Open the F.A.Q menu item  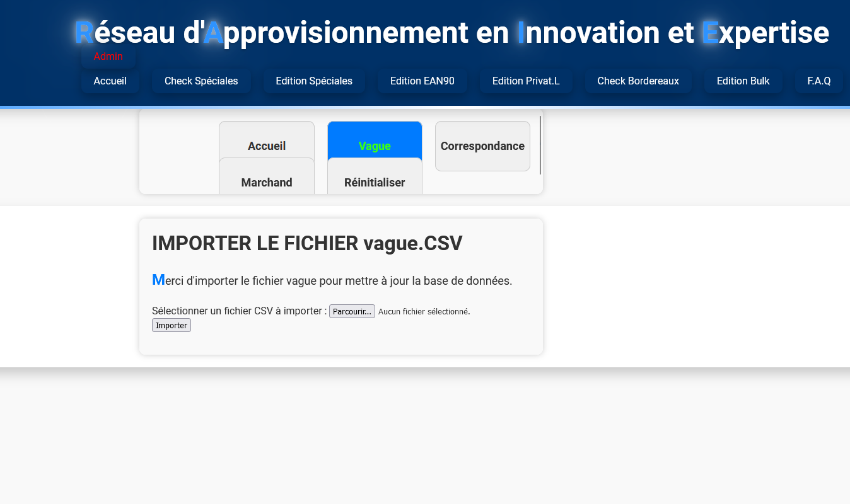[x=818, y=81]
